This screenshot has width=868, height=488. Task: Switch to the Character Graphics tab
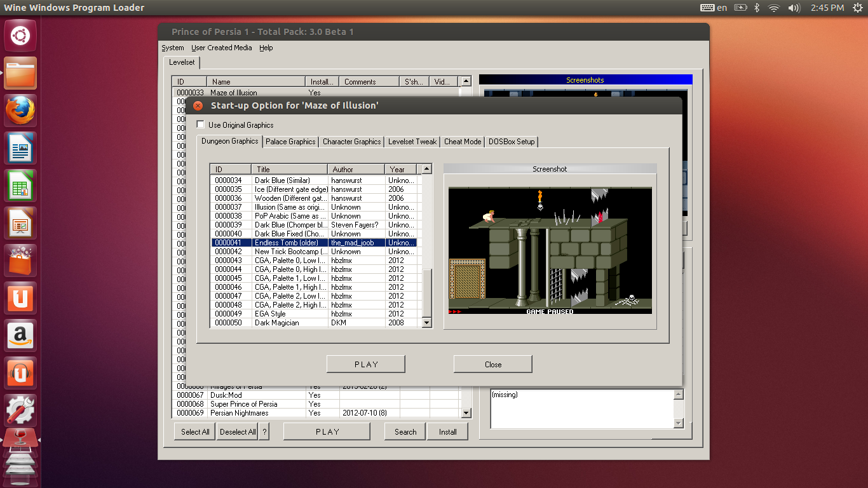coord(352,142)
